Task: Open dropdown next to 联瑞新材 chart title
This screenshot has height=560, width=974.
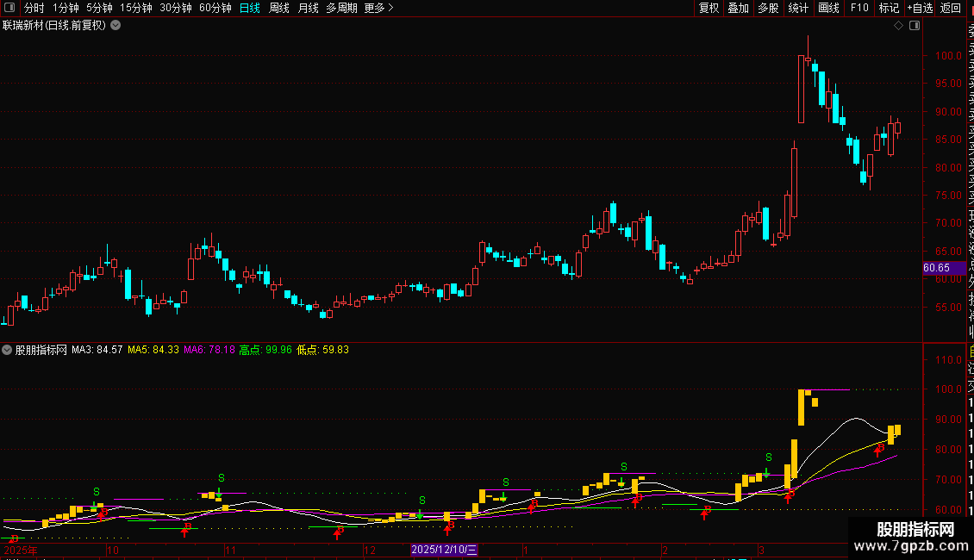Action: [x=116, y=26]
